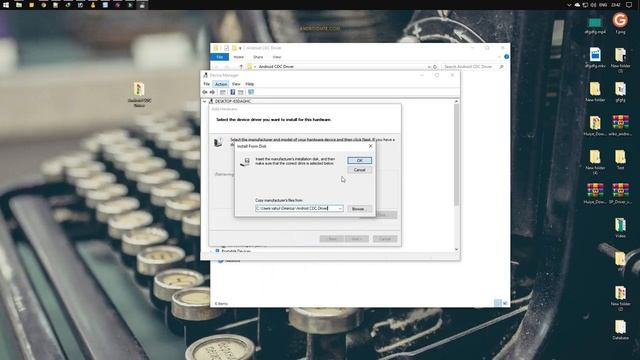Open the Share tab in Explorer ribbon

point(258,57)
